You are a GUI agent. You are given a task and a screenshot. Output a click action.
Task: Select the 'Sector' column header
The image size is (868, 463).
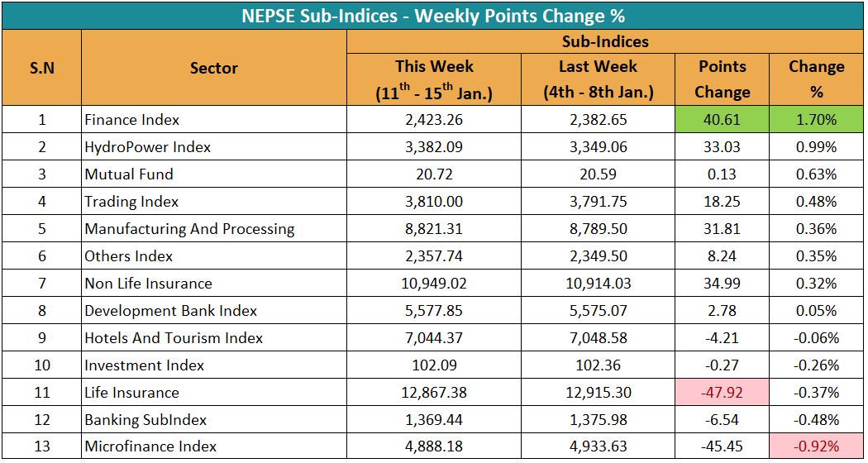coord(213,69)
